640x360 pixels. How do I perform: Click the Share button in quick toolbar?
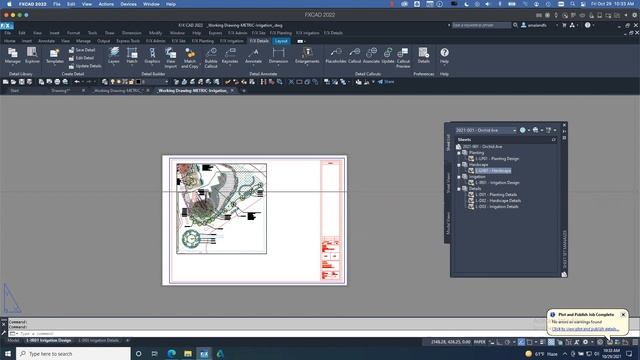coord(386,82)
